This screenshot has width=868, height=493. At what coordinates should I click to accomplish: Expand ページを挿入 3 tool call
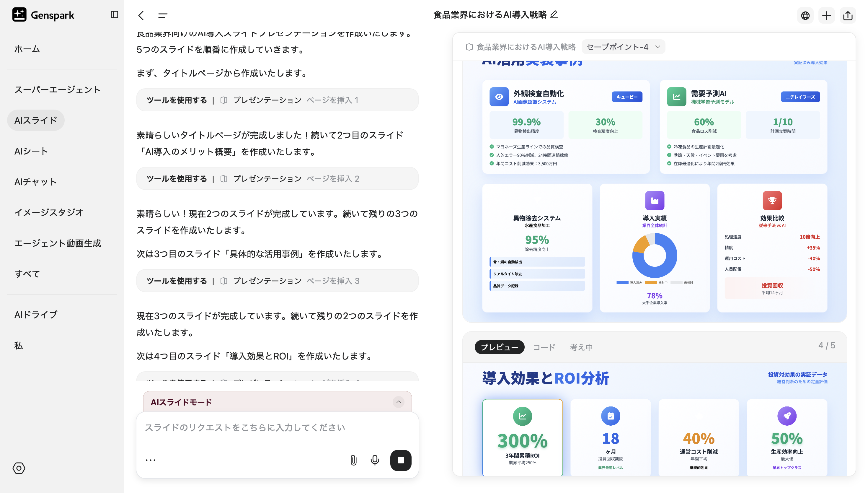coord(277,281)
